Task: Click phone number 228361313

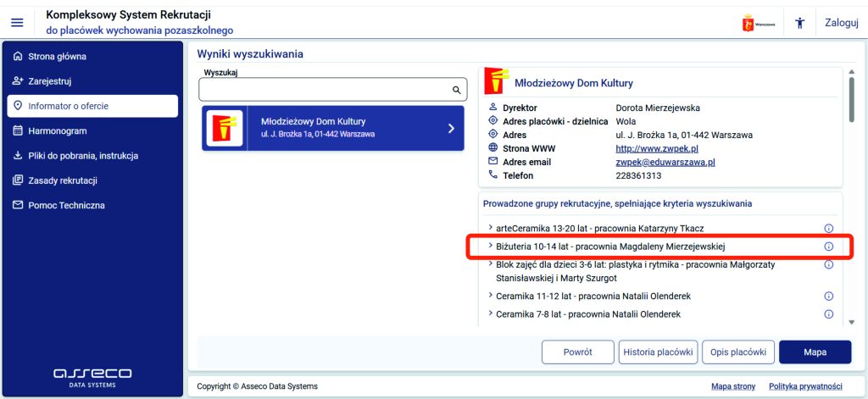Action: pos(638,175)
